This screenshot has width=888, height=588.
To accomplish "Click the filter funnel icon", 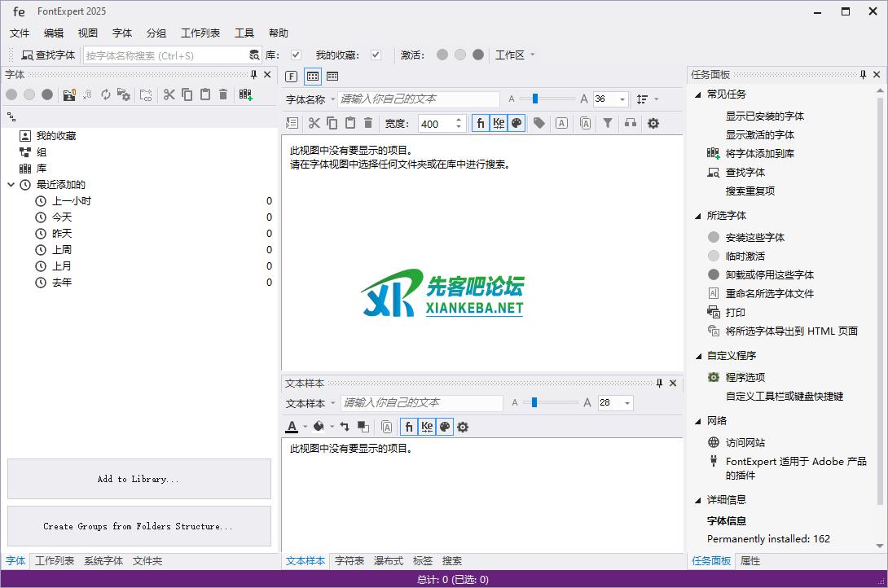I will pyautogui.click(x=607, y=123).
